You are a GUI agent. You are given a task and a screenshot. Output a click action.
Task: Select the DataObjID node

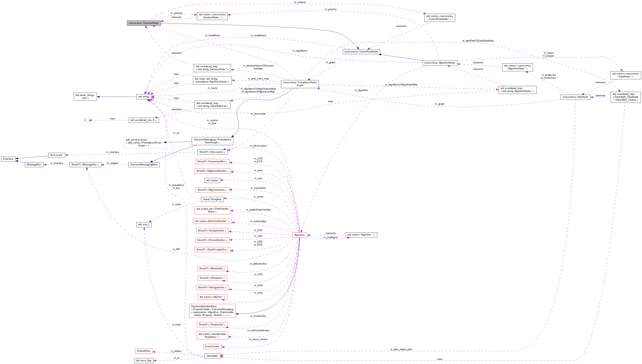point(212,356)
